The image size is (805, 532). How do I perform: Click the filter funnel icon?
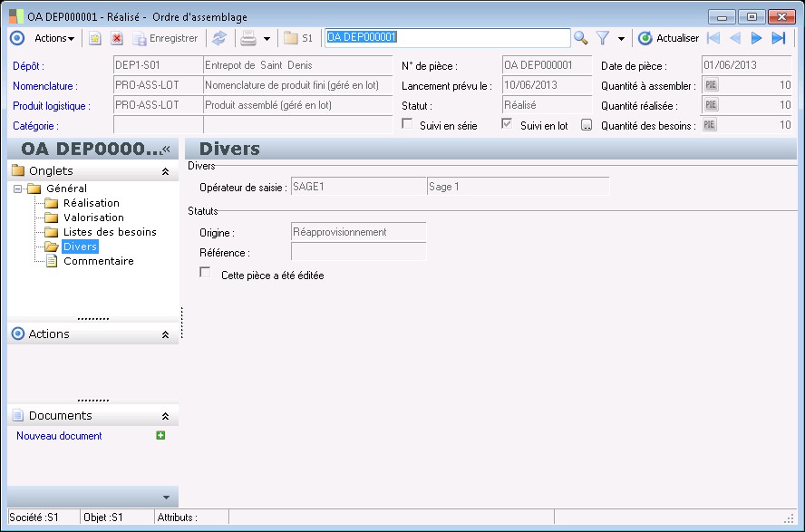click(603, 38)
